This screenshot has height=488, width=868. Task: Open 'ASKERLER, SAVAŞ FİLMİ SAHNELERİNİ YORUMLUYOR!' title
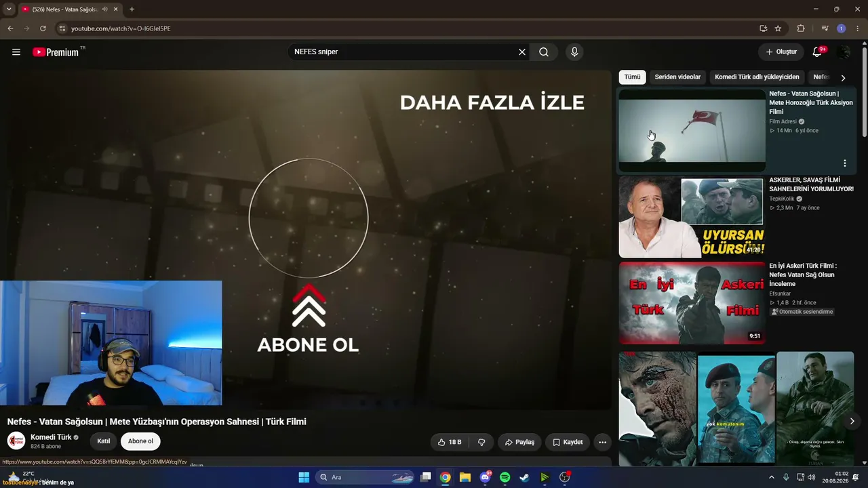[811, 184]
